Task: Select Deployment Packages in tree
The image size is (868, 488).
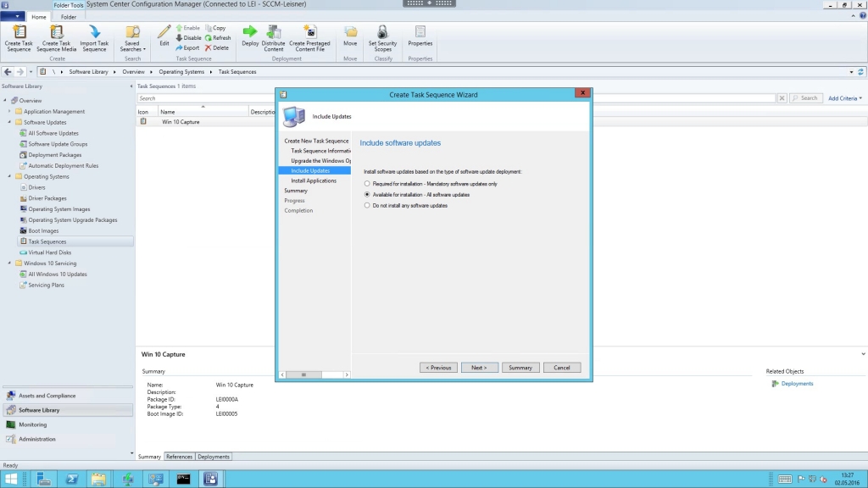Action: [x=55, y=155]
